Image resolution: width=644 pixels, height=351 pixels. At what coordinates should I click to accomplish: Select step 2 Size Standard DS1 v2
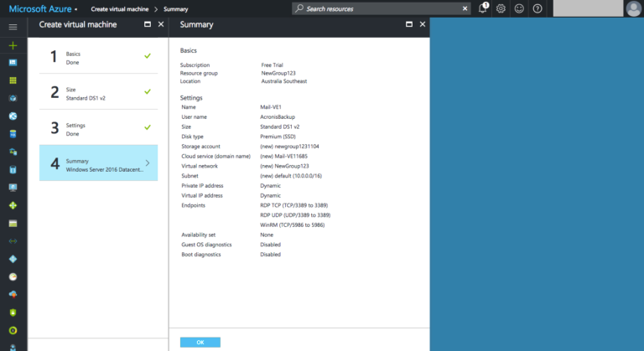pos(99,93)
